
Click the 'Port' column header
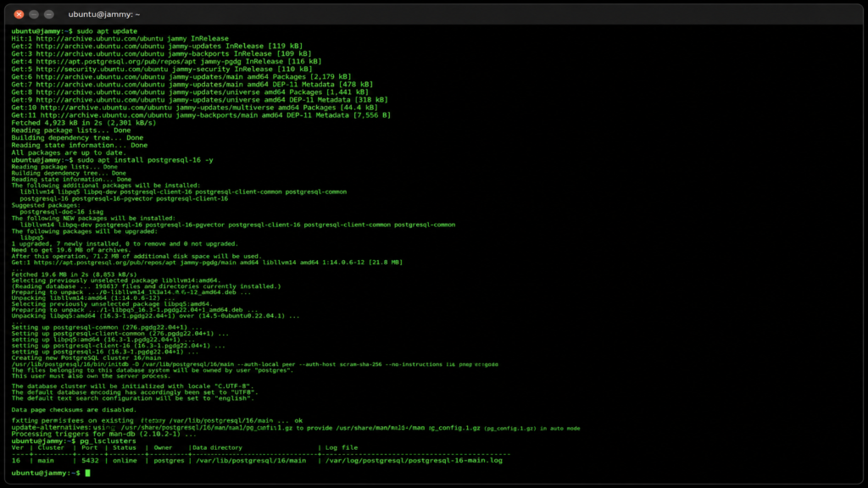click(x=90, y=447)
